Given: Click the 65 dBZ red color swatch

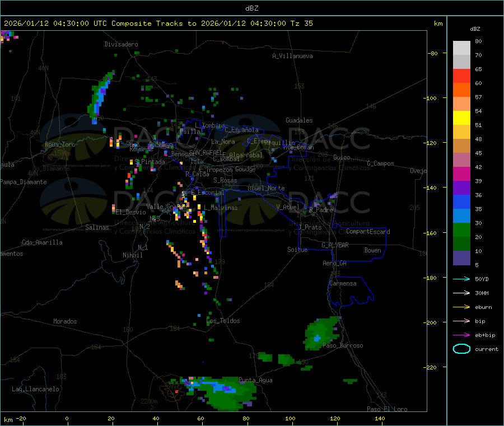Looking at the screenshot, I should pyautogui.click(x=461, y=76).
